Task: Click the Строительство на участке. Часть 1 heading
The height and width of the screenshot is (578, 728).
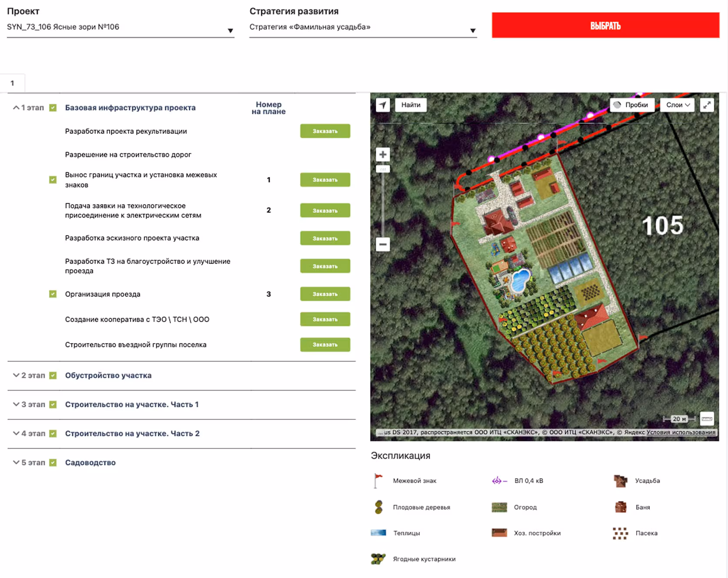Action: click(x=132, y=405)
